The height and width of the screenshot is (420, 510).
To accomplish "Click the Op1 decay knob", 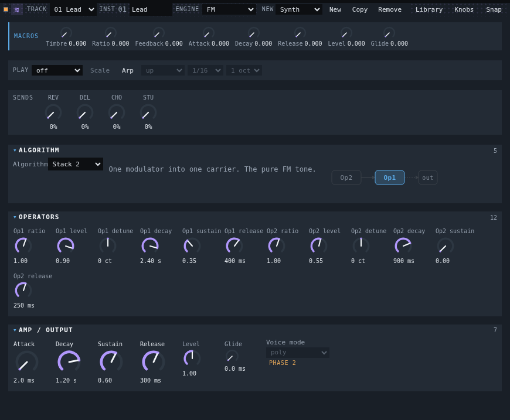I will coord(150,245).
